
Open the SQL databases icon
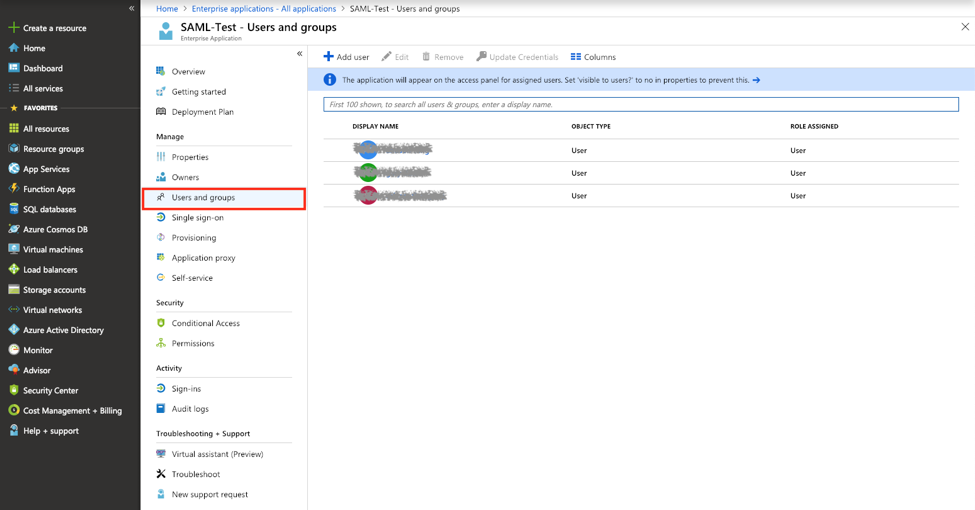click(x=14, y=209)
